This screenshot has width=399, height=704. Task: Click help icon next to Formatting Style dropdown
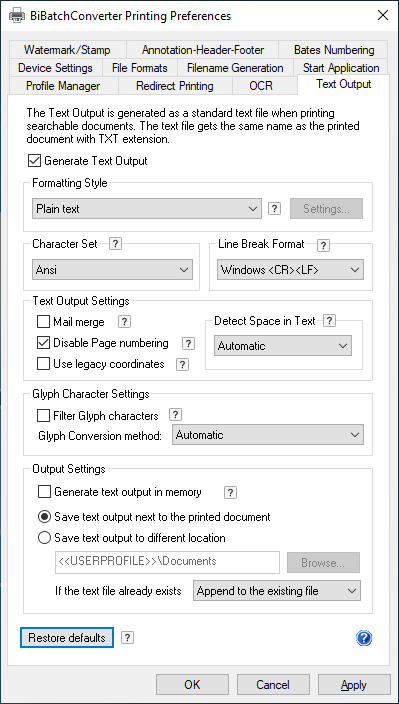(275, 209)
